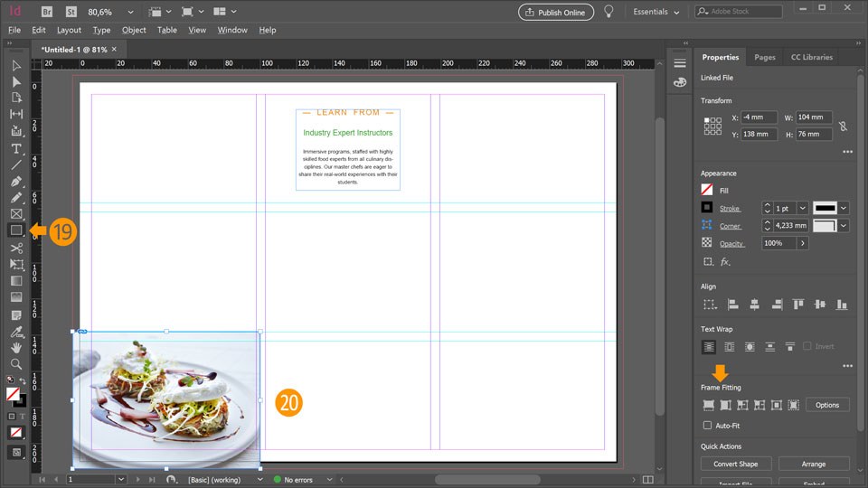Toggle constrain proportions link for width and height
Viewport: 868px width, 488px height.
pyautogui.click(x=843, y=127)
